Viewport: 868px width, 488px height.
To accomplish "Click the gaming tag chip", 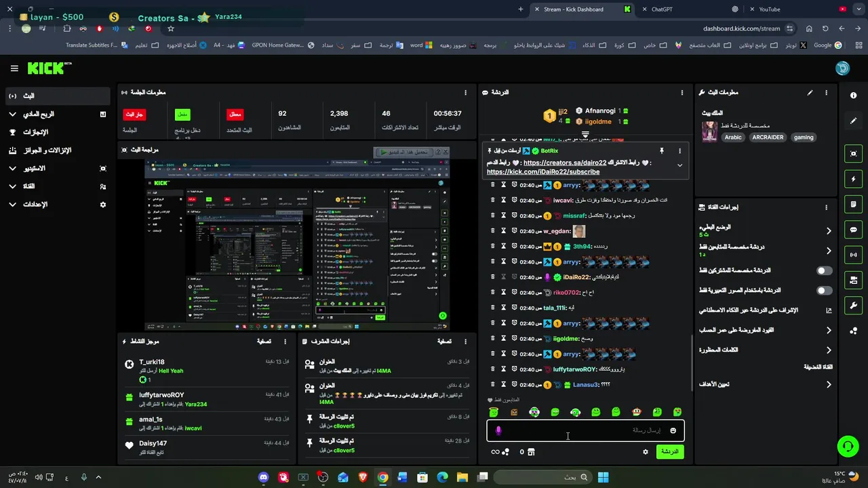I will click(x=804, y=137).
